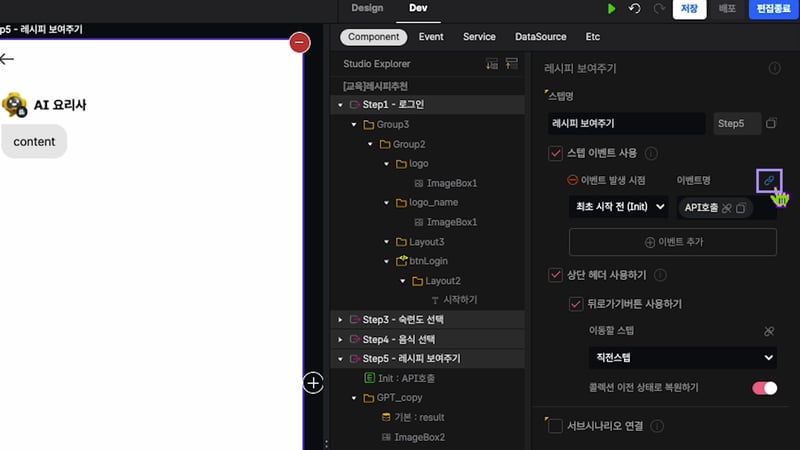Viewport: 800px width, 450px height.
Task: Click the green play preview icon
Action: click(611, 8)
